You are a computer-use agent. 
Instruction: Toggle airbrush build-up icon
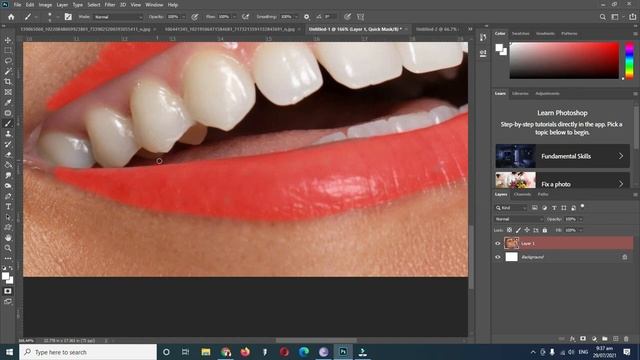point(245,17)
